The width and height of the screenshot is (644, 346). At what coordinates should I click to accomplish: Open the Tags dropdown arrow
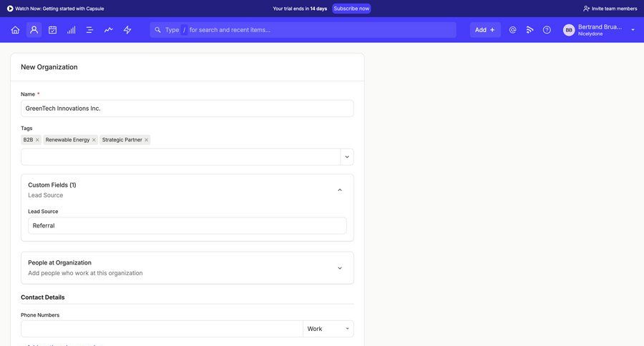click(x=347, y=157)
